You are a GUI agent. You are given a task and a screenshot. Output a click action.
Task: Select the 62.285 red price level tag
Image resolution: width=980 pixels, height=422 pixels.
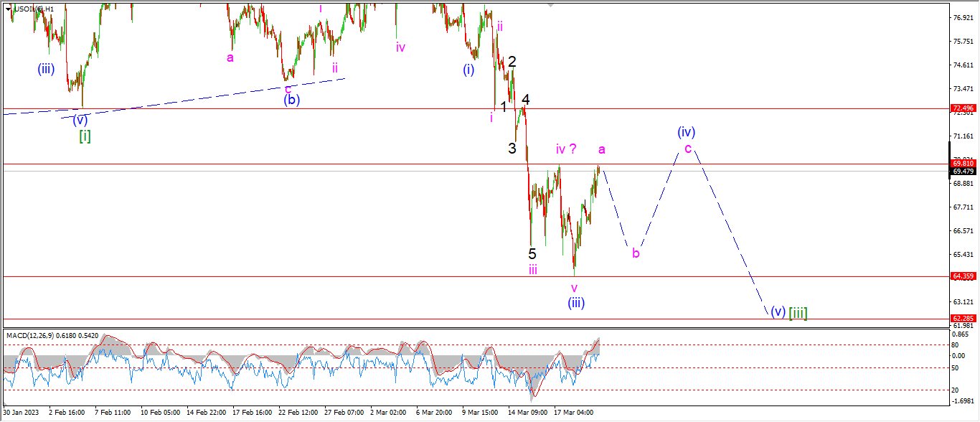pos(962,318)
